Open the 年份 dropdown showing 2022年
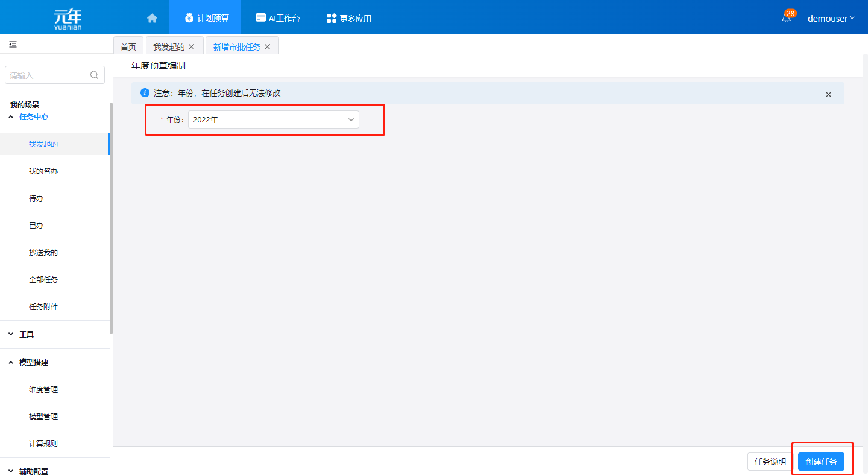This screenshot has height=476, width=868. click(x=273, y=119)
